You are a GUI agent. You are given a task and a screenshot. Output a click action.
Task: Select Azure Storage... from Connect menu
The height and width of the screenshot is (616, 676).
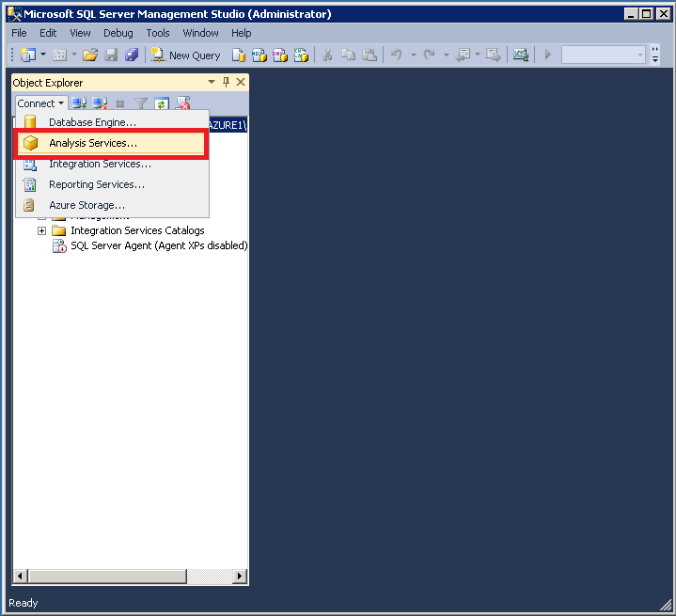click(112, 205)
